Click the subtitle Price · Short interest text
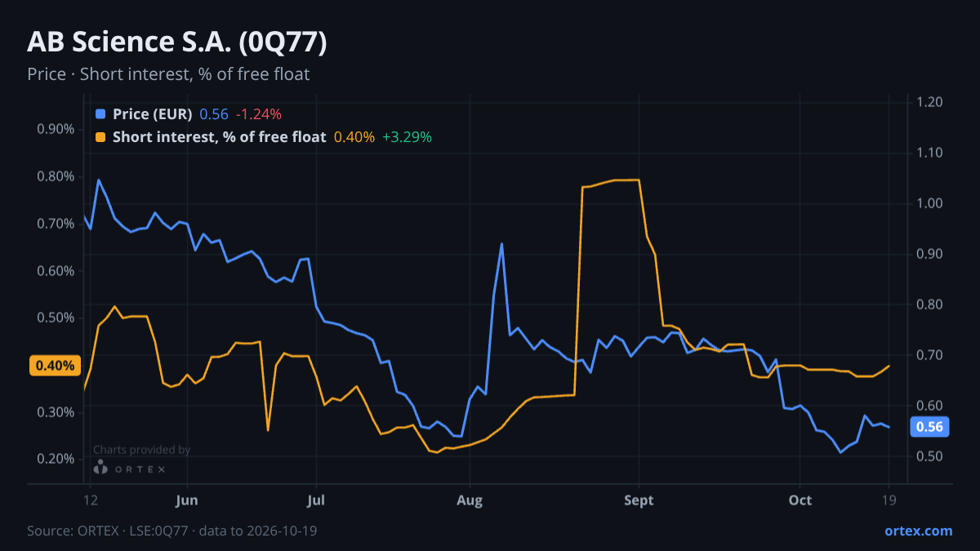Screen dimensions: 980x551 click(168, 74)
